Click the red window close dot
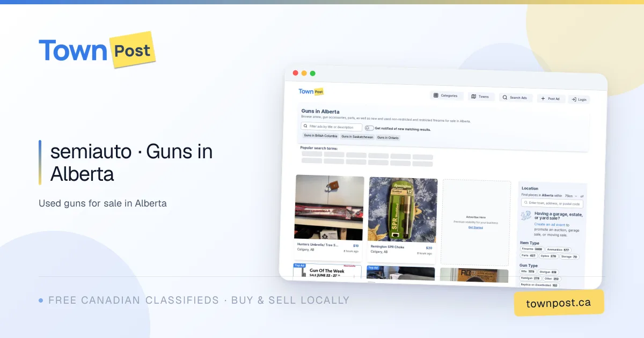Screen dimensions: 644x338 click(295, 73)
